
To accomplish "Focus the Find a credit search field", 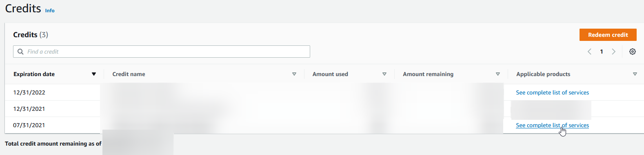I will click(x=162, y=52).
